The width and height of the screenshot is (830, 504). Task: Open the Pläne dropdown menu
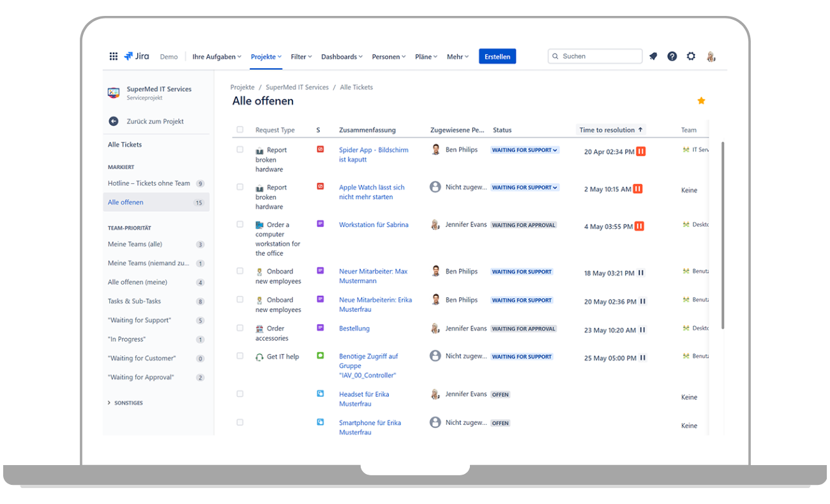426,57
